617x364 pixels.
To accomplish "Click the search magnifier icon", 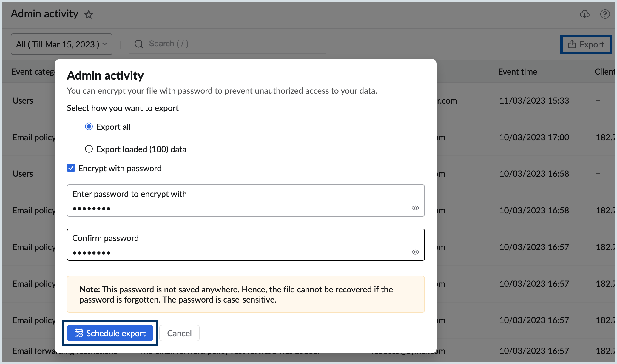I will click(138, 44).
